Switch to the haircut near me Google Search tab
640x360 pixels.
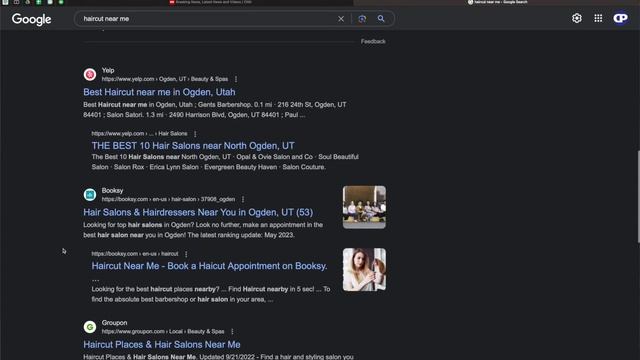pyautogui.click(x=497, y=2)
